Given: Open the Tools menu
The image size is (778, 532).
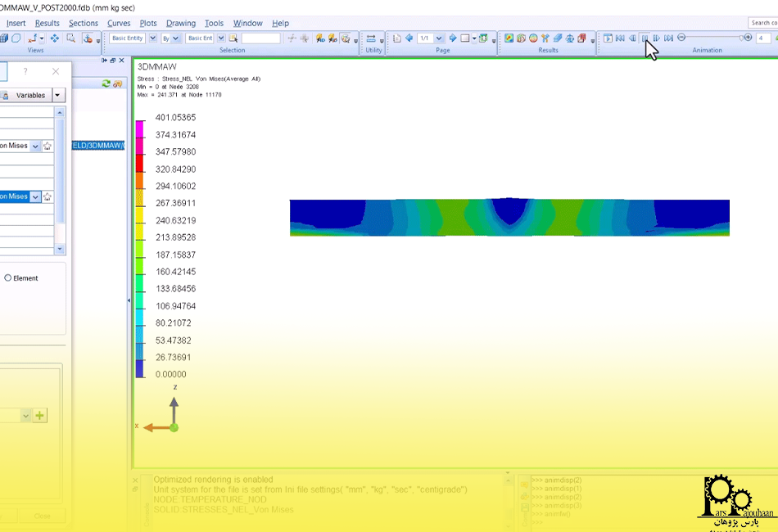Looking at the screenshot, I should pyautogui.click(x=214, y=24).
